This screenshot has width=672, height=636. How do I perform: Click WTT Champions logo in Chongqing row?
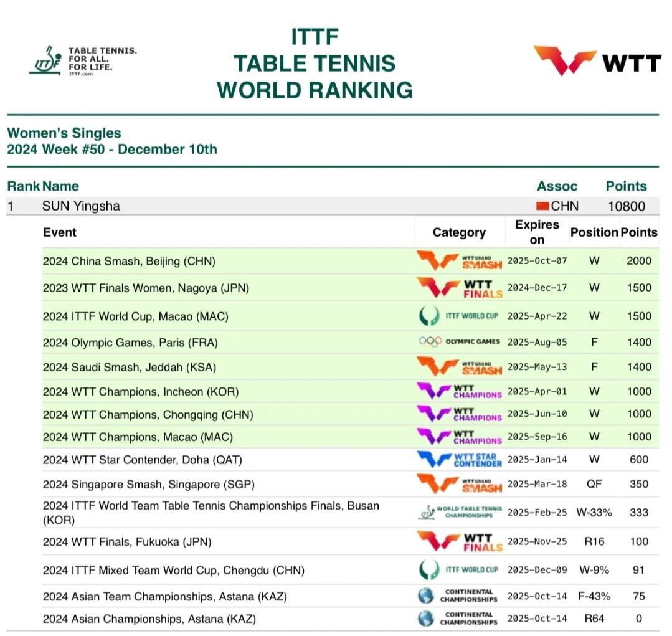point(460,414)
